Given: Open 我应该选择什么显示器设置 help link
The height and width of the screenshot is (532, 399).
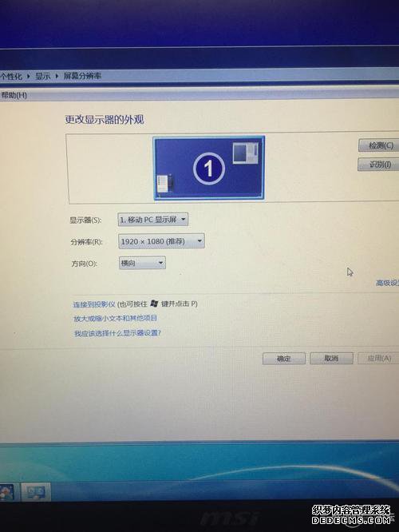Looking at the screenshot, I should pyautogui.click(x=117, y=333).
